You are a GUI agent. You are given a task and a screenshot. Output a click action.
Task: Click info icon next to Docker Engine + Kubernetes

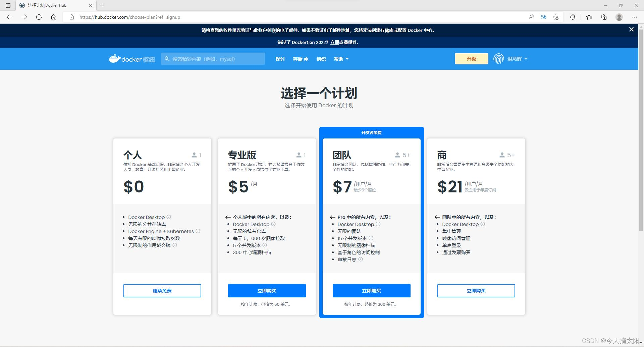click(198, 231)
